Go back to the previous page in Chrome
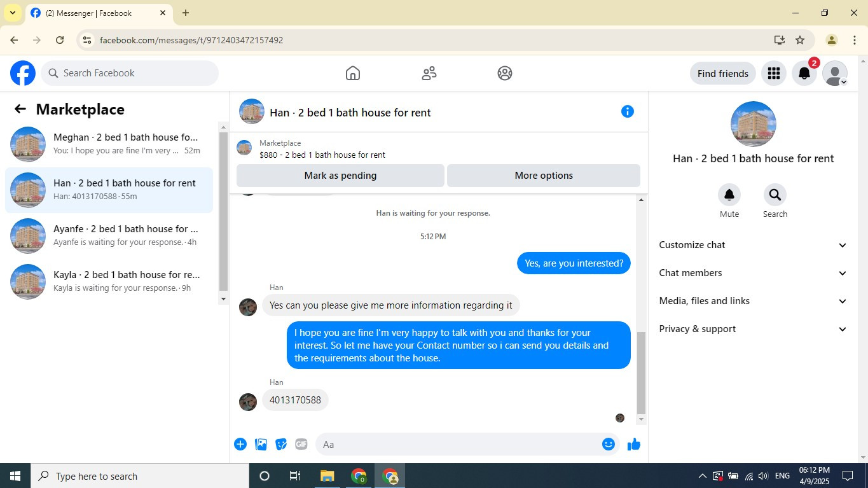Viewport: 868px width, 488px height. tap(14, 40)
